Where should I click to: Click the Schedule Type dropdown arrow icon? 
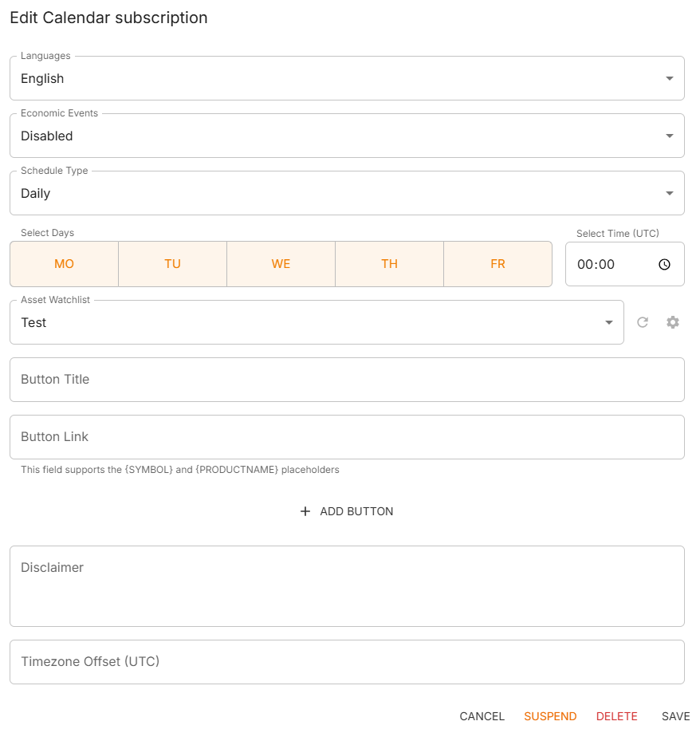[x=669, y=193]
